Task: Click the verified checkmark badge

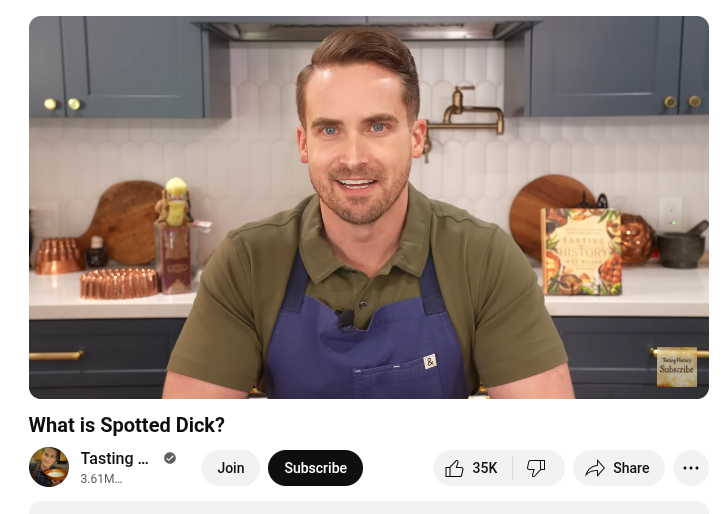Action: coord(170,458)
